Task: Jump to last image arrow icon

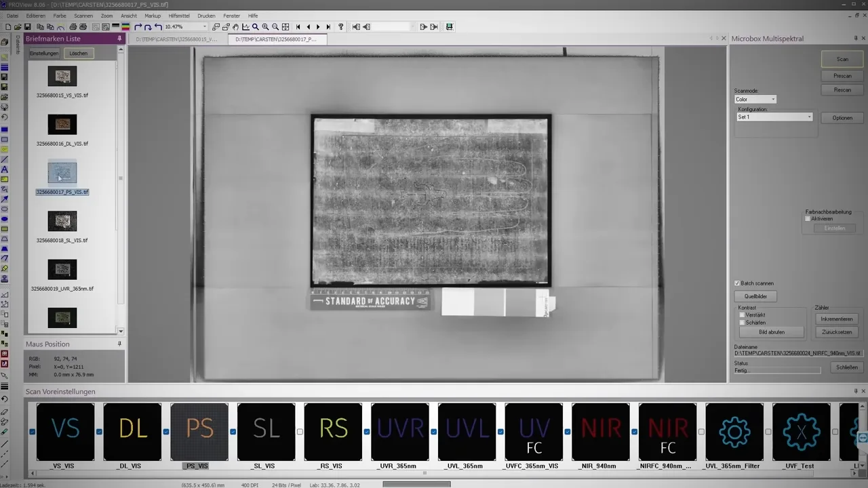Action: (x=328, y=27)
